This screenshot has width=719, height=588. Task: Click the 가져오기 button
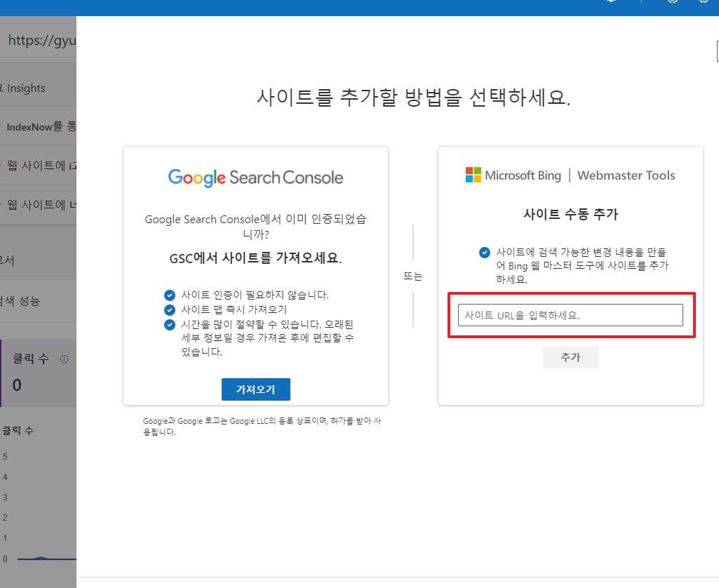(x=255, y=389)
